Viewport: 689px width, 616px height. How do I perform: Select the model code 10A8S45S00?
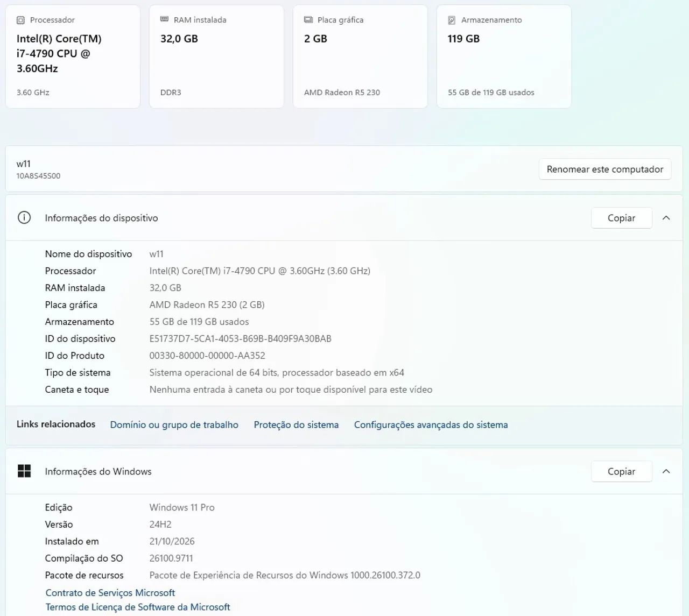[38, 176]
